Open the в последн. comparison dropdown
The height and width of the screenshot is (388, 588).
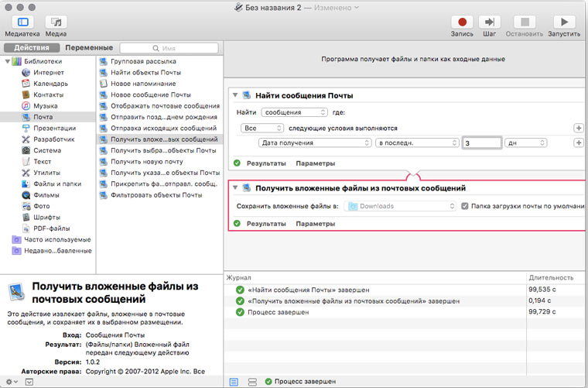pyautogui.click(x=417, y=142)
